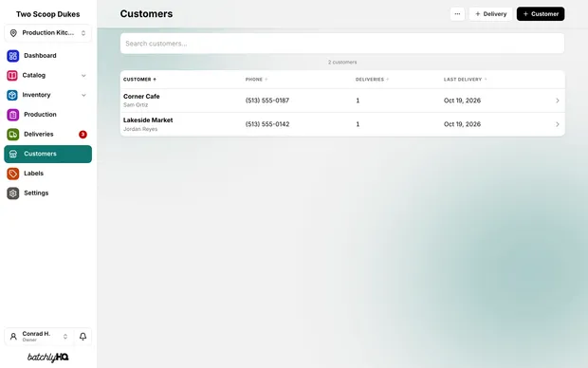Click the user profile avatar icon
Screen dimensions: 588x368
tap(13, 337)
